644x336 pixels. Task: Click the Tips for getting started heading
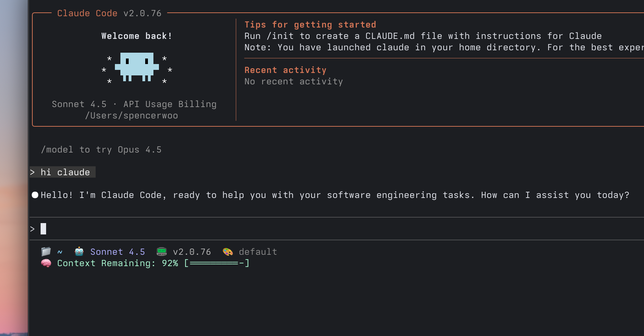pos(310,25)
